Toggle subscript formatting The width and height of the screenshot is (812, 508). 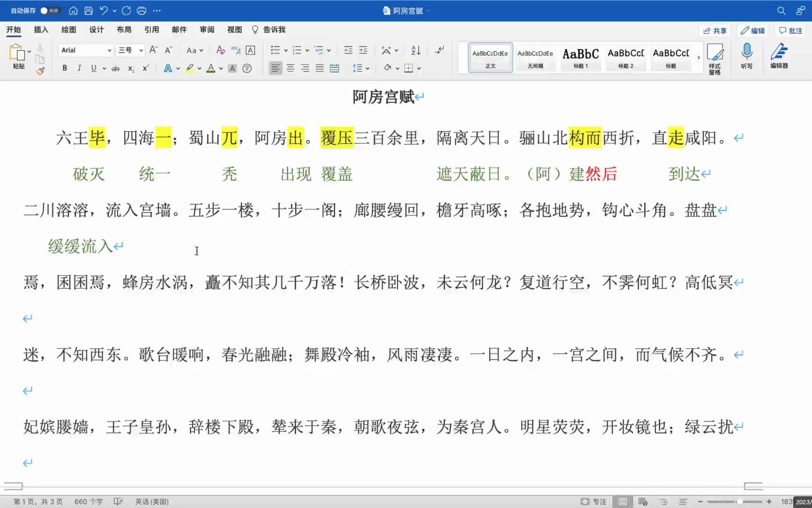tap(131, 69)
